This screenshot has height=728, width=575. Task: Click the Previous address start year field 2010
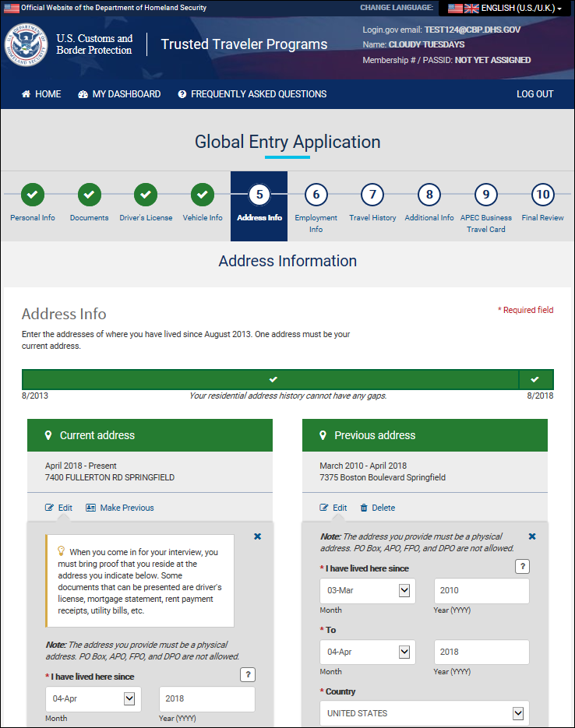click(x=481, y=591)
